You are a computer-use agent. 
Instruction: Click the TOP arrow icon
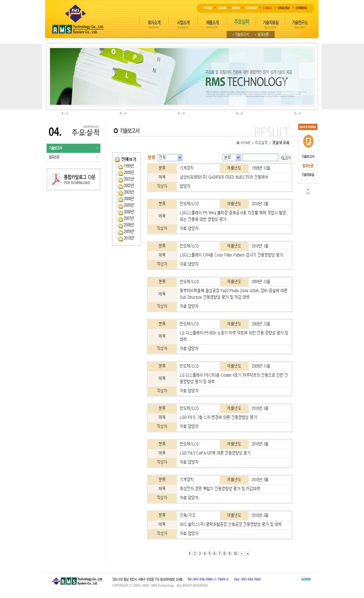click(308, 190)
